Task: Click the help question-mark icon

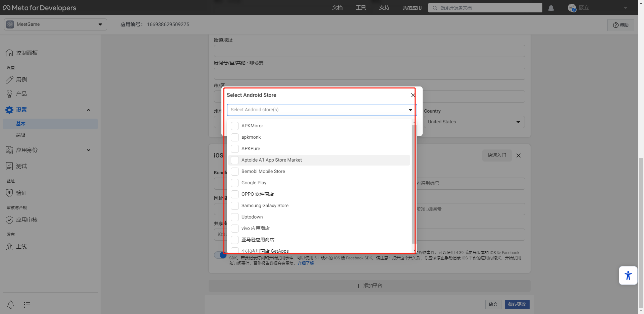Action: (615, 25)
